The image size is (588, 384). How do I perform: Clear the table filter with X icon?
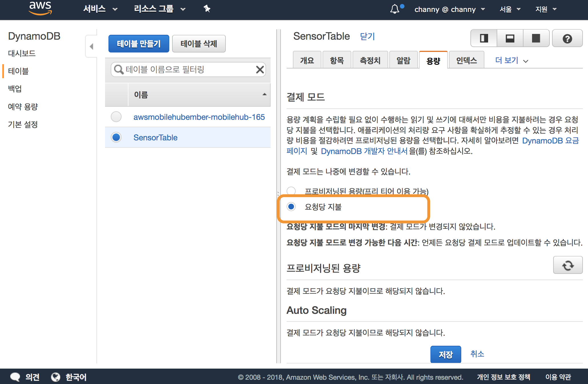click(260, 69)
